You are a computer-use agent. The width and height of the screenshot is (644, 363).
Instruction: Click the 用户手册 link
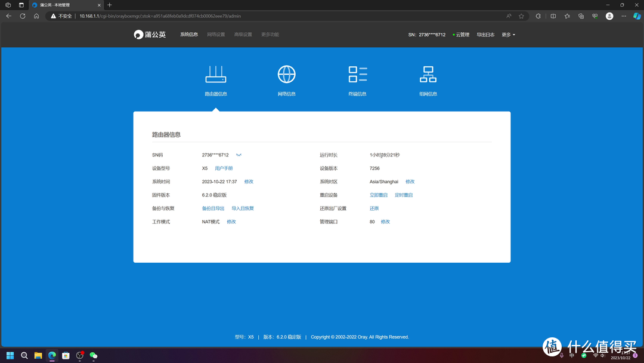click(x=224, y=168)
